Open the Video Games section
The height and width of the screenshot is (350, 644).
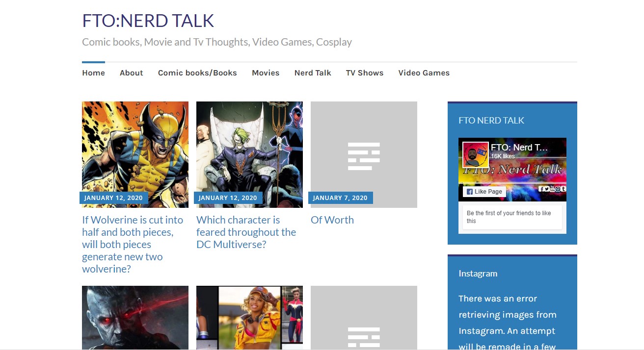[x=424, y=73]
